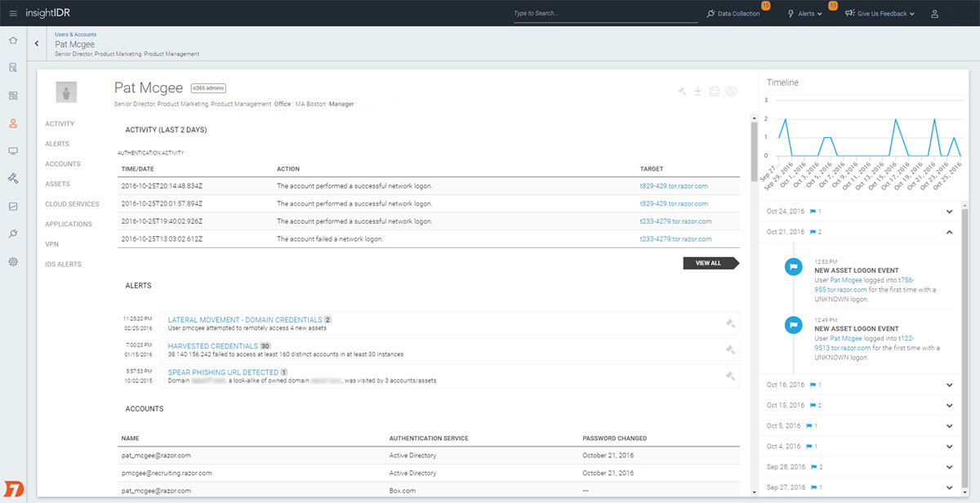This screenshot has width=980, height=503.
Task: Open the Spear Phishing URL Detected alert
Action: click(223, 372)
